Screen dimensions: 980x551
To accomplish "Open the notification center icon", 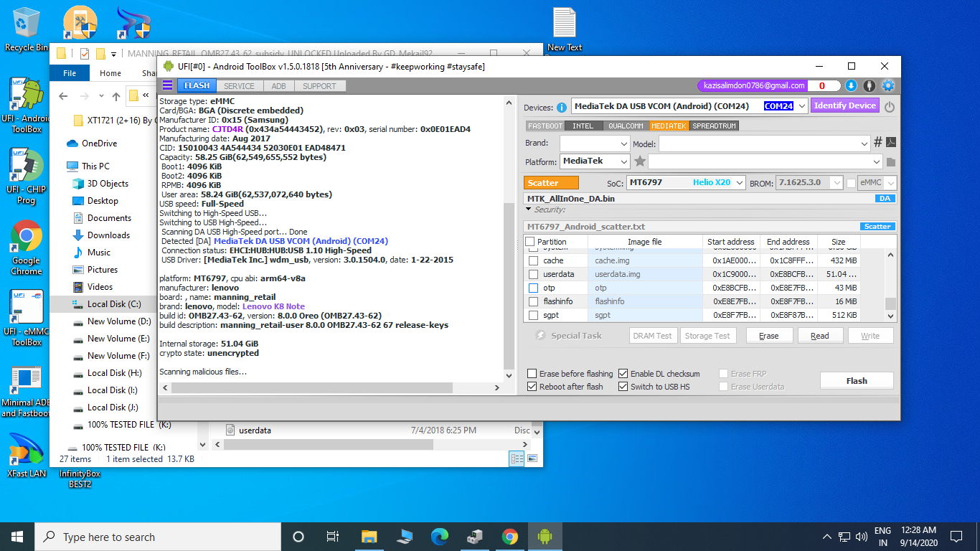I will (x=956, y=537).
